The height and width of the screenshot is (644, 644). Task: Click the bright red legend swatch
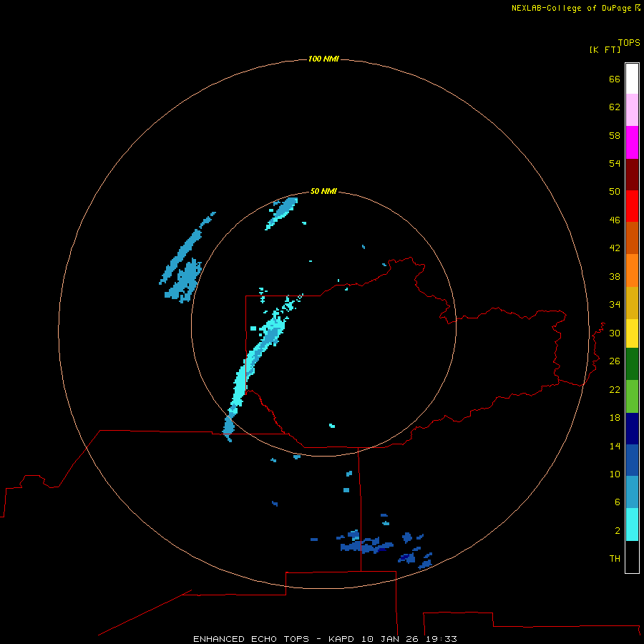pyautogui.click(x=632, y=206)
